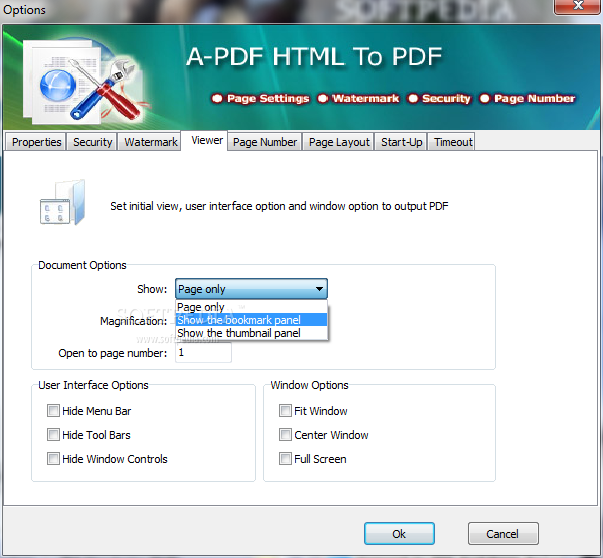This screenshot has height=558, width=603.
Task: Click the Page Number banner label
Action: 534,98
